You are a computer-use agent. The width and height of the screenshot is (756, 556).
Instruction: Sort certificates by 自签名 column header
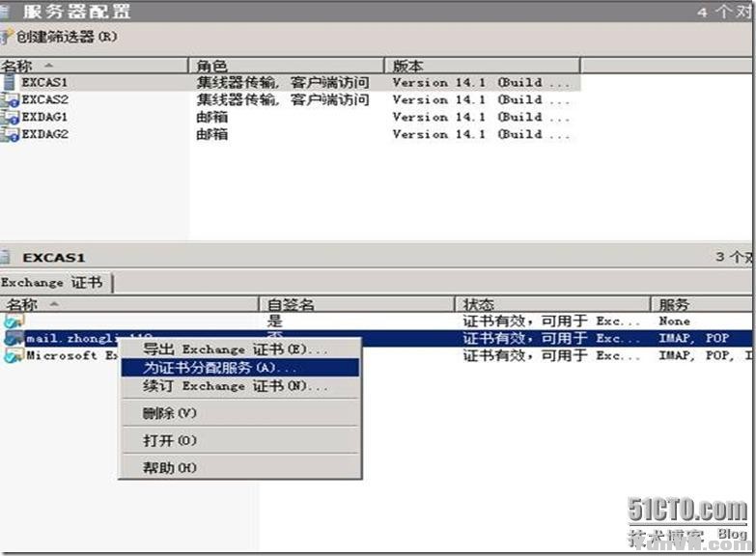pyautogui.click(x=357, y=305)
